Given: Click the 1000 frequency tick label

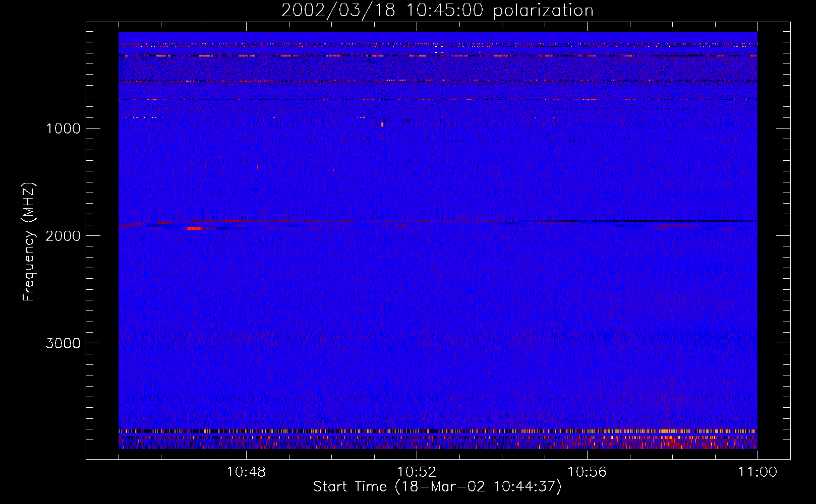Looking at the screenshot, I should coord(63,129).
